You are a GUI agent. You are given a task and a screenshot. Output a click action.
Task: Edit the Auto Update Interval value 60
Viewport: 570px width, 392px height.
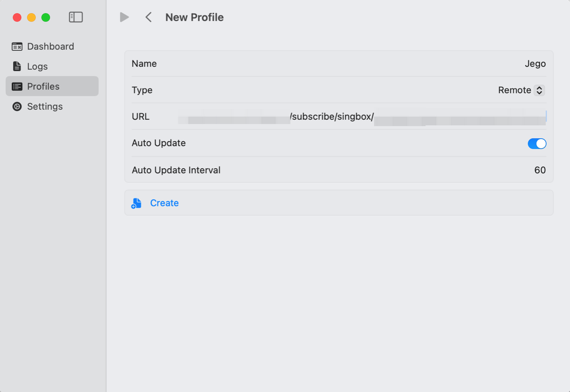[x=539, y=170]
